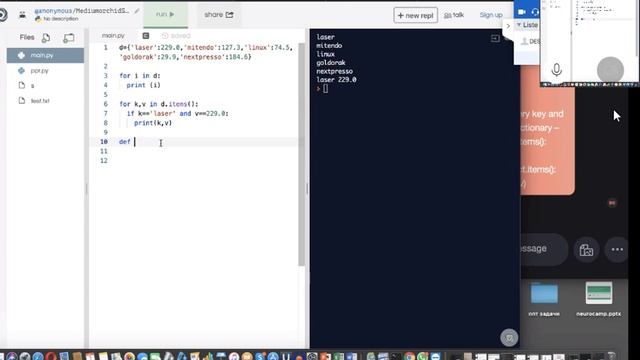Click the gray round avatar in call window
The width and height of the screenshot is (640, 360).
tap(610, 70)
